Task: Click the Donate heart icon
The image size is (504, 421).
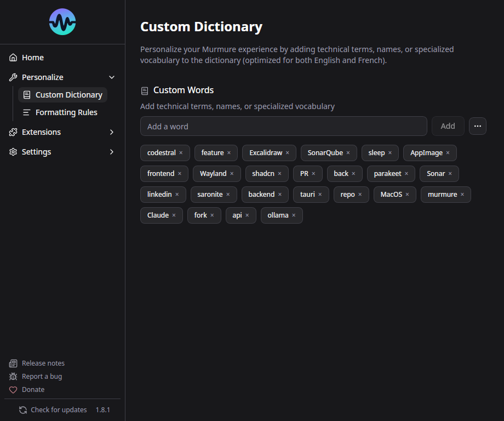Action: 12,389
